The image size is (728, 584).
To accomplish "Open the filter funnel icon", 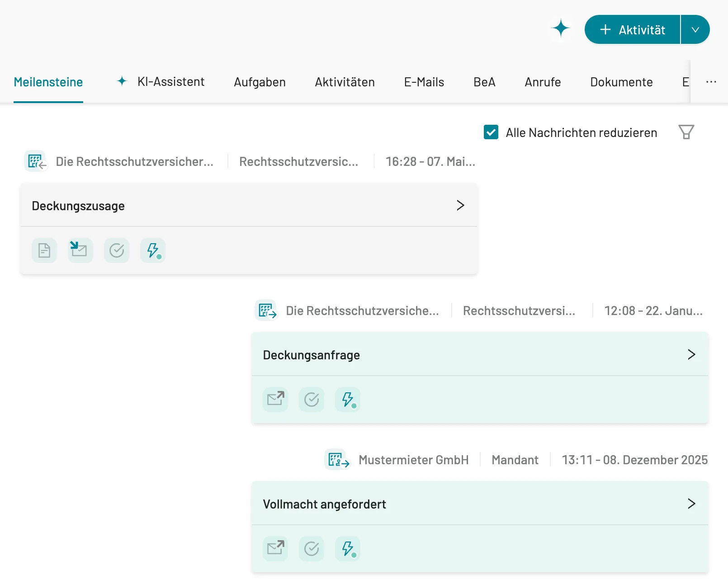I will coord(686,132).
